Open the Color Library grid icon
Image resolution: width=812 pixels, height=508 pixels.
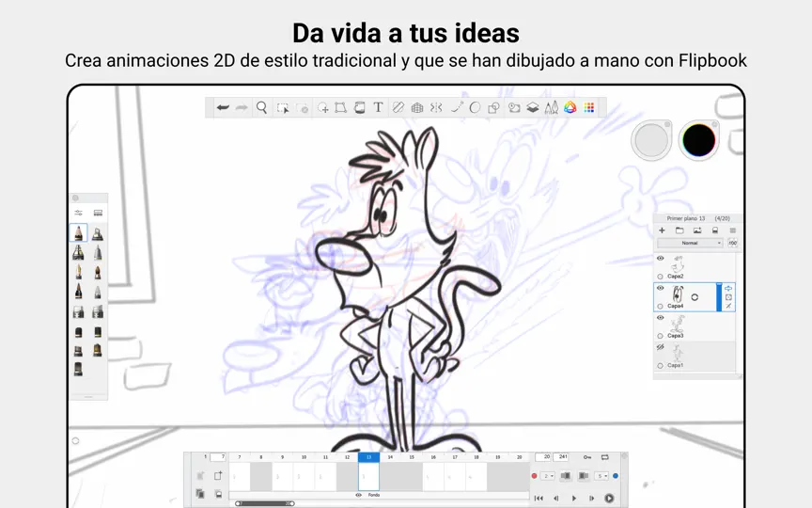pos(589,107)
